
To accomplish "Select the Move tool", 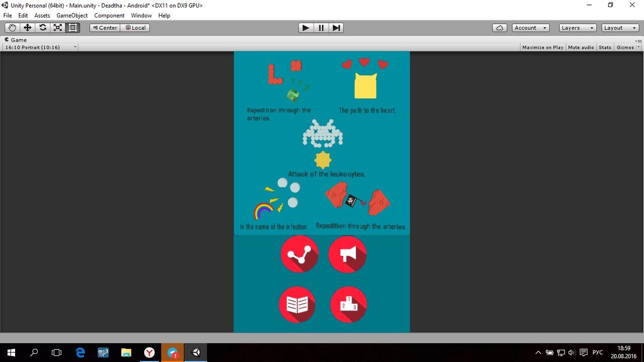I will (x=28, y=28).
